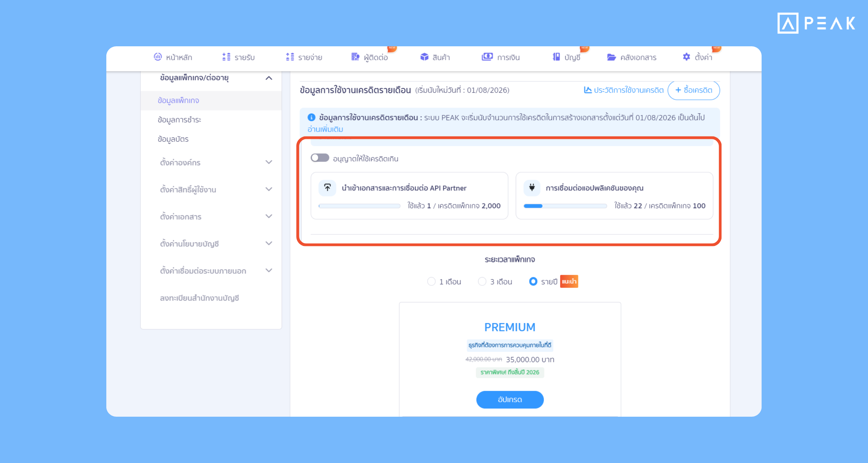Expand the ตั้งค่าเชื่อมต่อระบบภายนอก section
The height and width of the screenshot is (463, 868).
(x=269, y=271)
